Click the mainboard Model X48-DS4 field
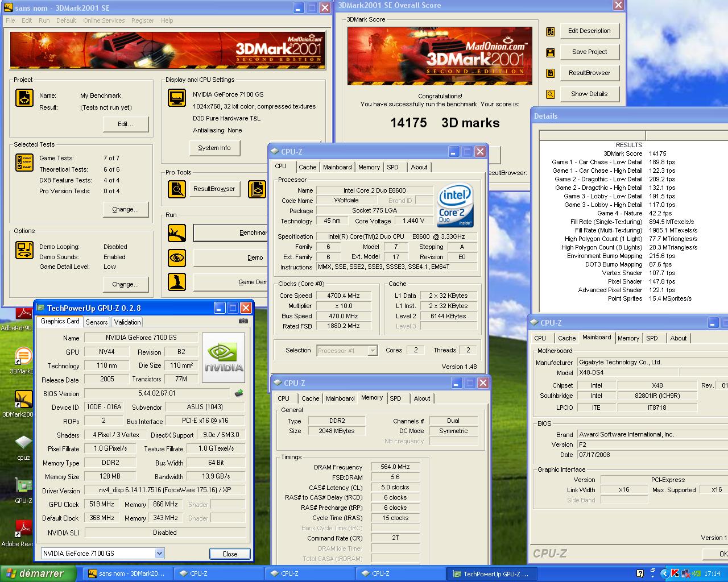The height and width of the screenshot is (582, 728). [x=627, y=373]
